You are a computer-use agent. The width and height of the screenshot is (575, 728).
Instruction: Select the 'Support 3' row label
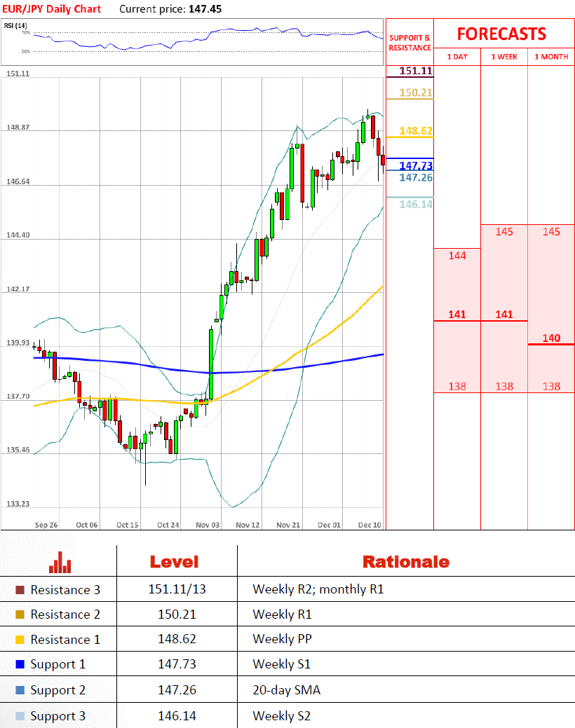58,716
